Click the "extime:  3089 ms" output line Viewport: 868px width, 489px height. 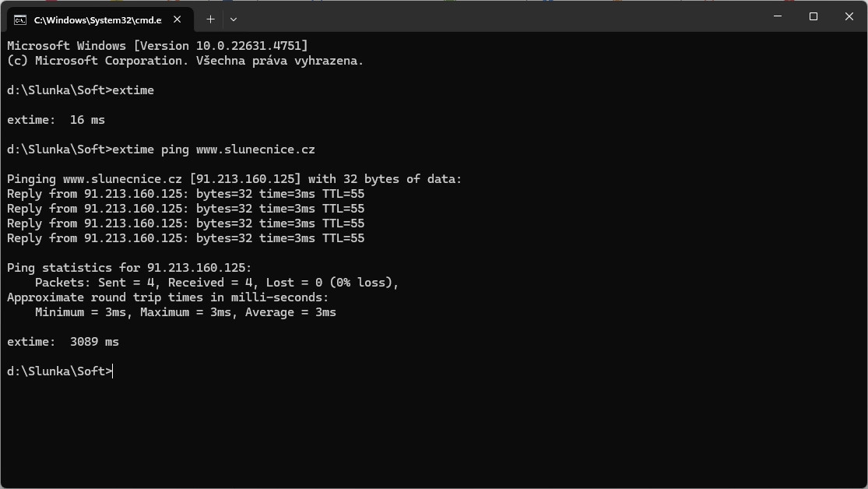(63, 342)
